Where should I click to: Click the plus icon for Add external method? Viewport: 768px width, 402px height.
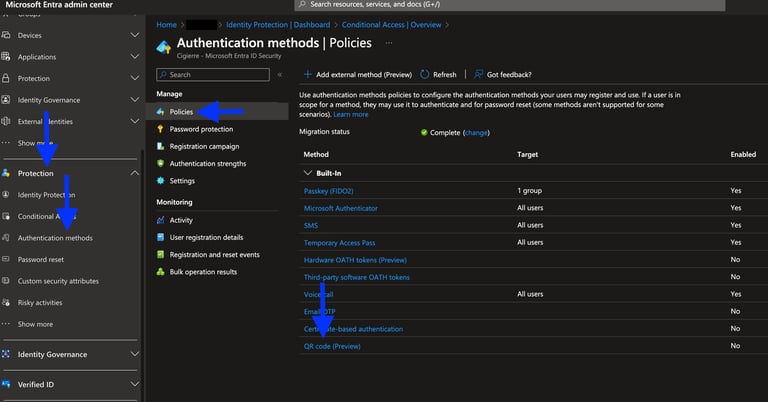(x=308, y=74)
